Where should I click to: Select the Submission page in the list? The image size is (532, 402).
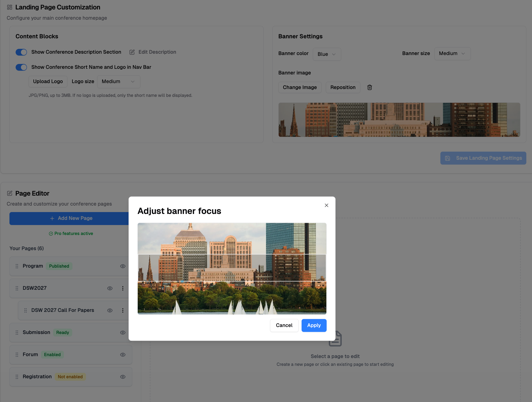[36, 332]
